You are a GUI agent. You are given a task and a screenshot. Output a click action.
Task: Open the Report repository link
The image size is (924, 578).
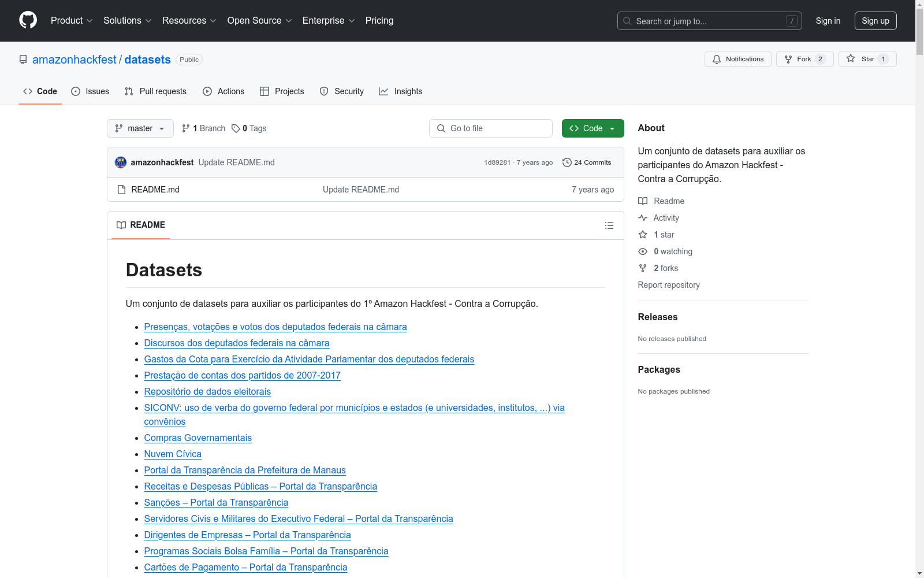pos(669,285)
